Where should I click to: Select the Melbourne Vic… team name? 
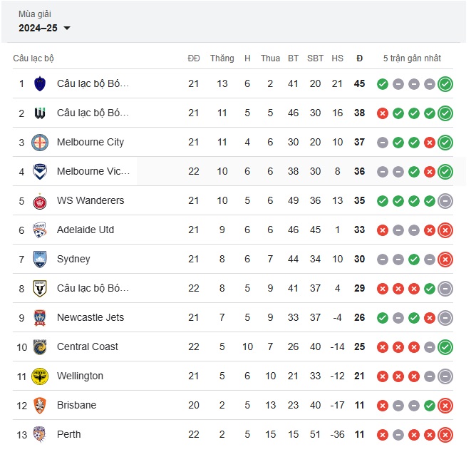point(93,172)
